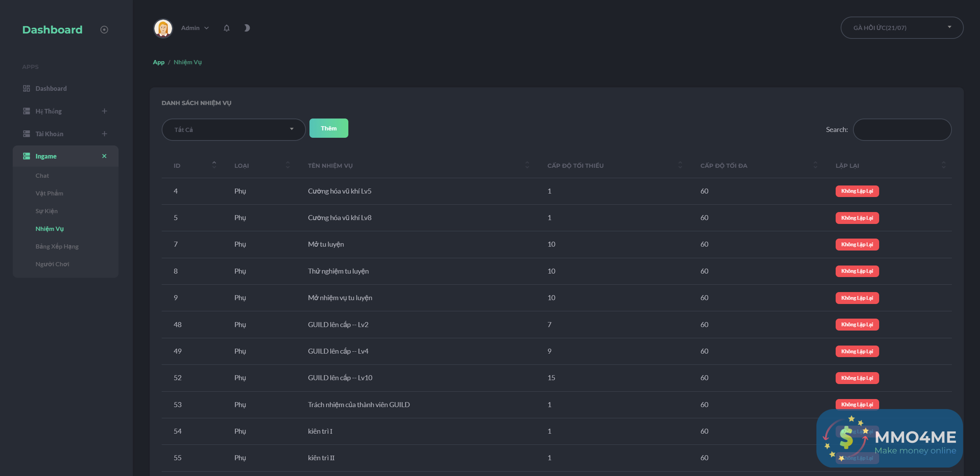Click ID cell 54
Image resolution: width=980 pixels, height=476 pixels.
point(177,431)
